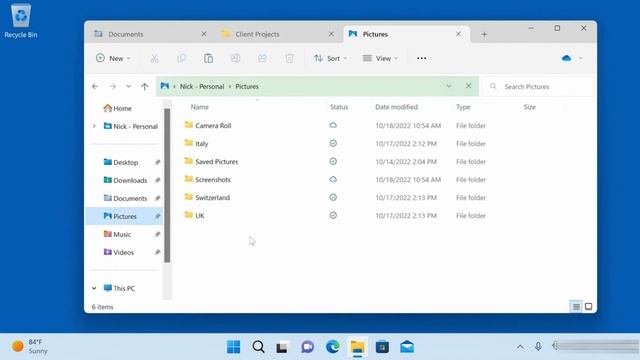Collapse the This PC tree node
This screenshot has height=360, width=640.
click(94, 288)
